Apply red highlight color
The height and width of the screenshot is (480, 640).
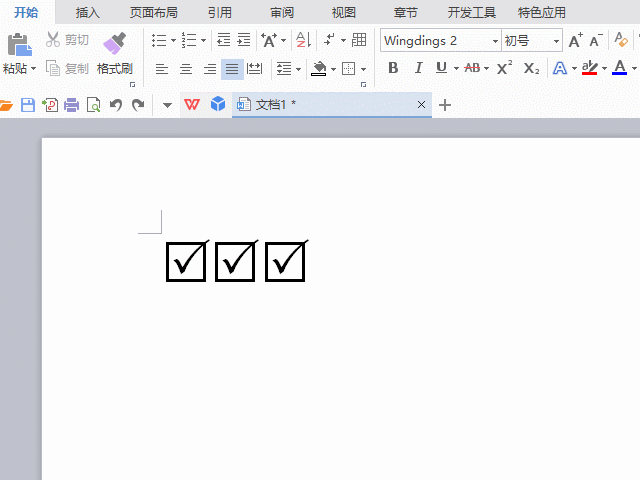(589, 68)
